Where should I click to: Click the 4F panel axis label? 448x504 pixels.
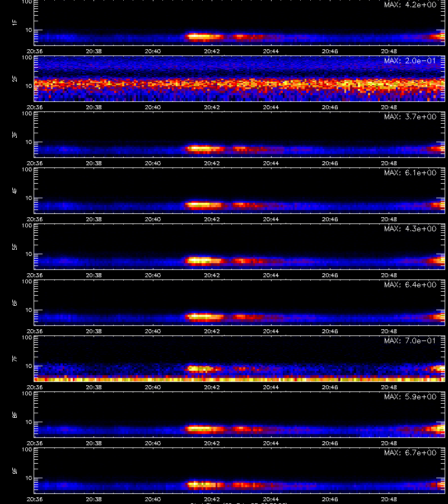point(15,190)
